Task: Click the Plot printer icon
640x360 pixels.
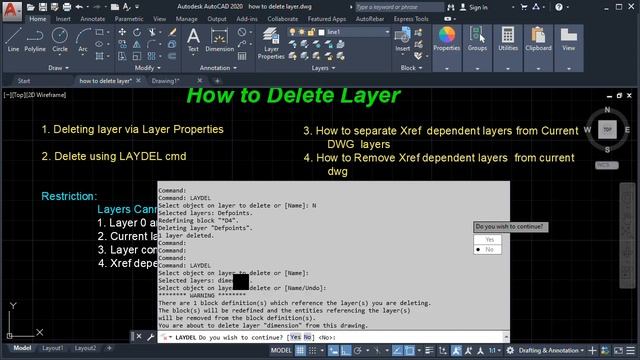Action: click(67, 7)
